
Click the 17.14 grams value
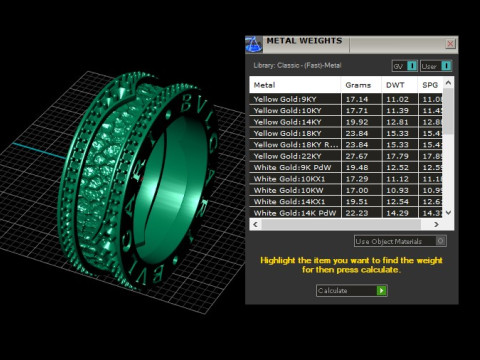point(357,99)
